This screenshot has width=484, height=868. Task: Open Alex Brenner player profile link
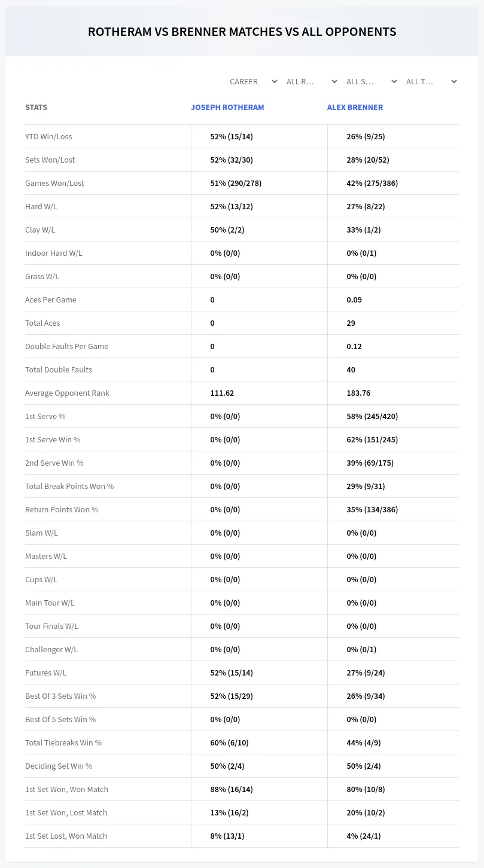click(355, 108)
